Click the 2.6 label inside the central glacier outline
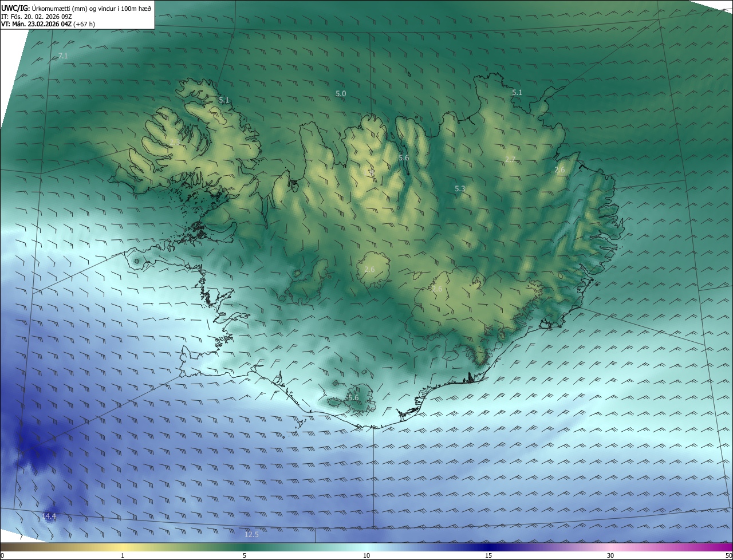This screenshot has width=733, height=560. point(369,269)
